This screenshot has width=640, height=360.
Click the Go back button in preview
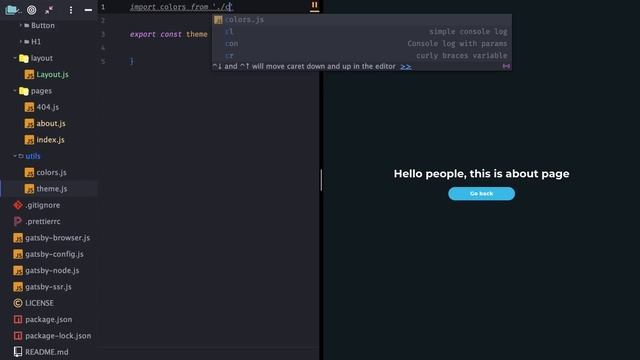(x=482, y=193)
